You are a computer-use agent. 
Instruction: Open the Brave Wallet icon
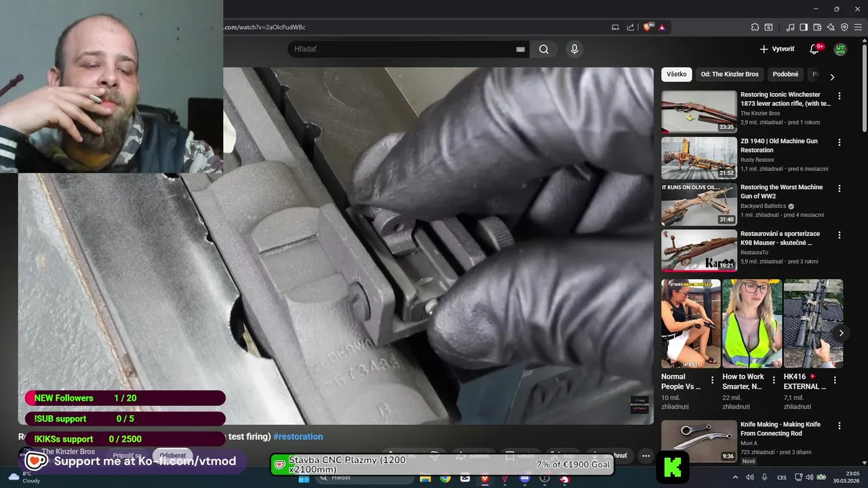[x=817, y=27]
